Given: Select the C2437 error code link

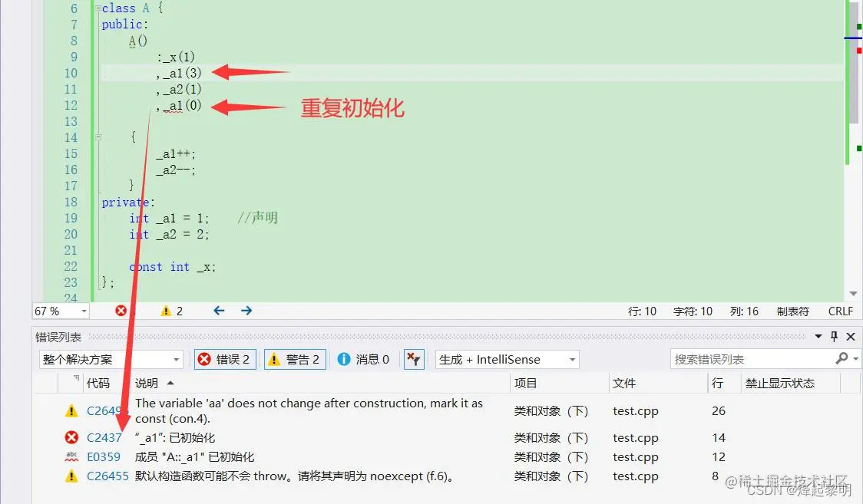Looking at the screenshot, I should (x=103, y=437).
